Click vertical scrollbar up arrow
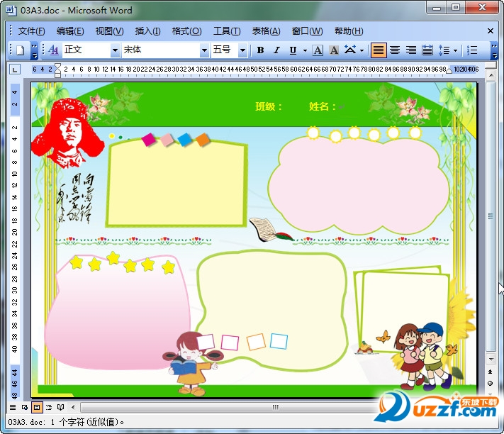504x434 pixels. pyautogui.click(x=491, y=76)
